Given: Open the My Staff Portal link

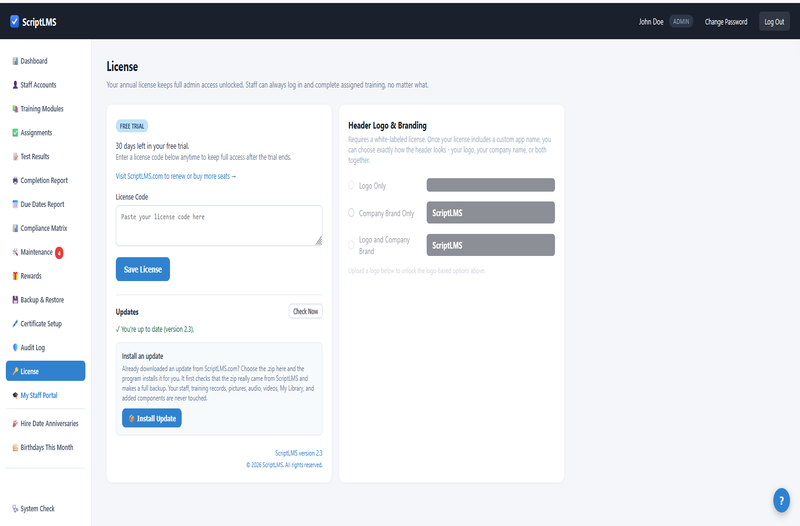Looking at the screenshot, I should click(45, 395).
